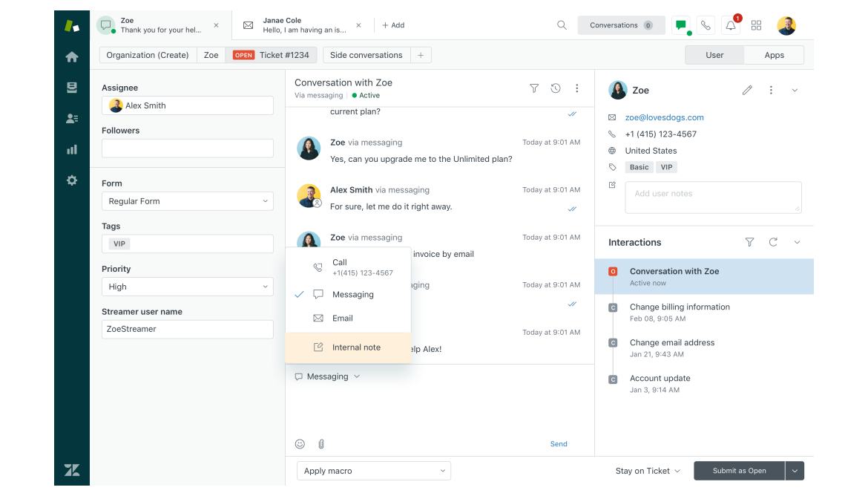
Task: Edit Zoe's profile with pencil icon
Action: (x=747, y=91)
